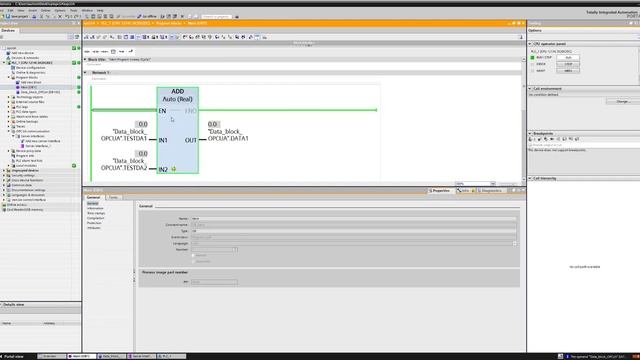Collapse the CPU operator panel section
The height and width of the screenshot is (360, 640).
(530, 44)
